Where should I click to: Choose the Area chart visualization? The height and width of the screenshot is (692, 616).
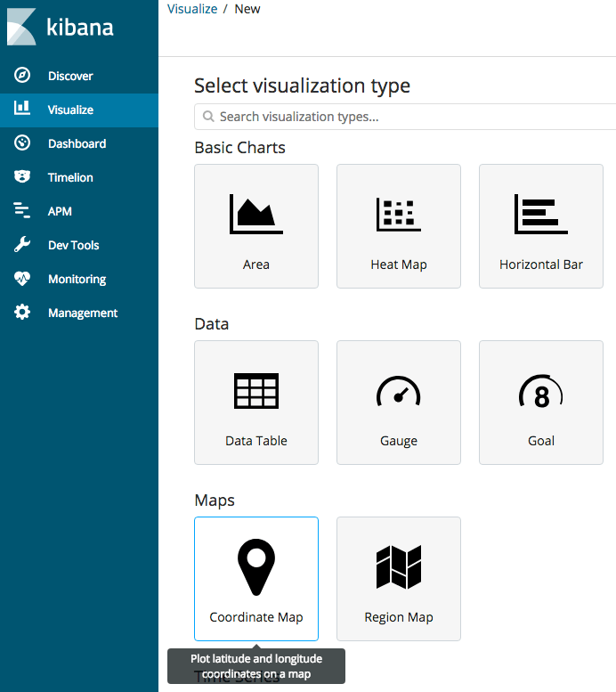tap(256, 226)
